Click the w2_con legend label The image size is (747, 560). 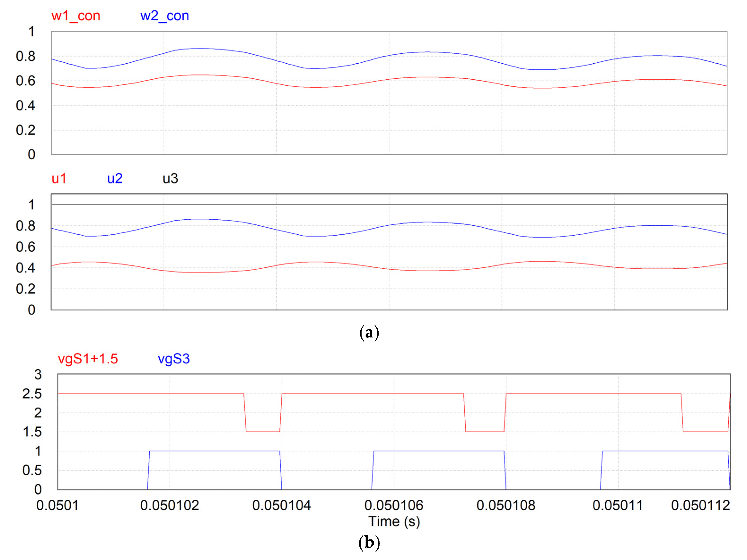coord(164,16)
